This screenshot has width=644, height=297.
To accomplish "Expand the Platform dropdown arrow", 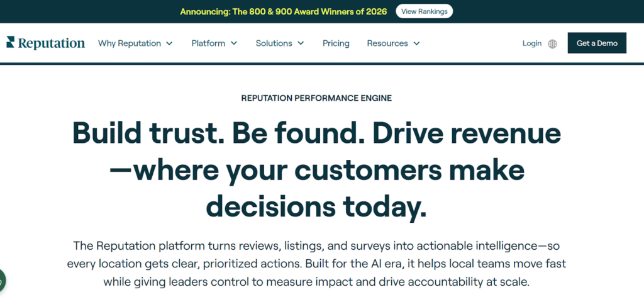I will pos(234,43).
